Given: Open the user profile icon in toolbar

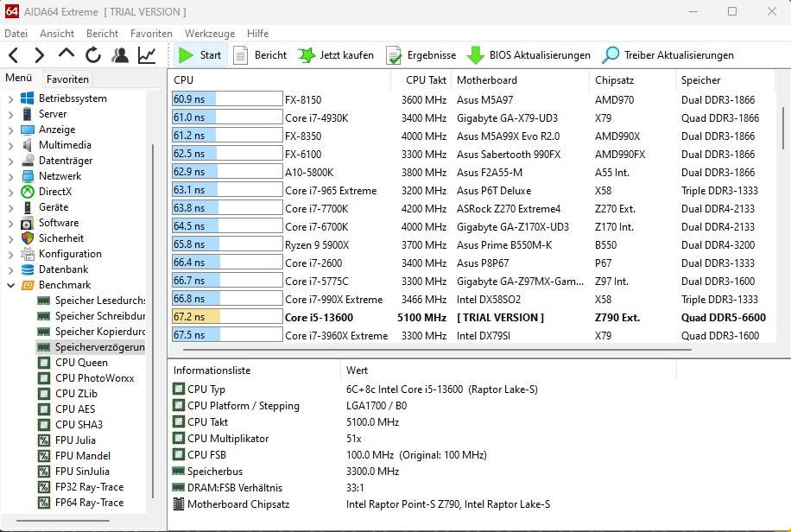Looking at the screenshot, I should point(120,55).
